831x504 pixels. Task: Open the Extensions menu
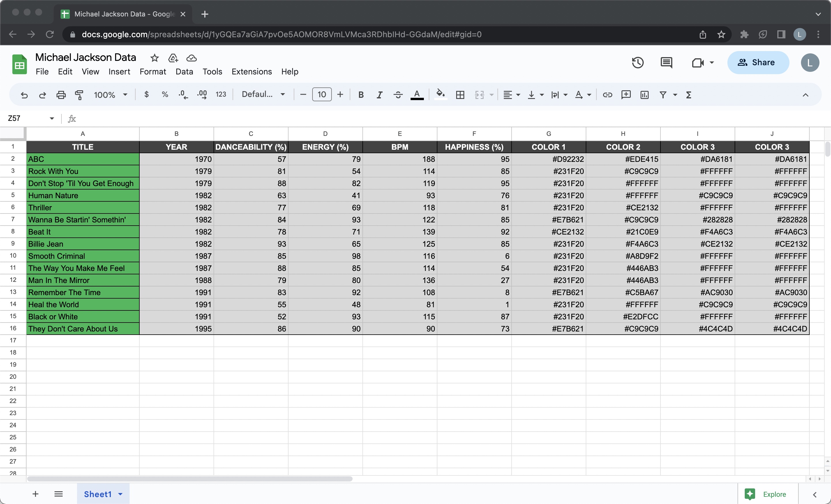coord(252,72)
